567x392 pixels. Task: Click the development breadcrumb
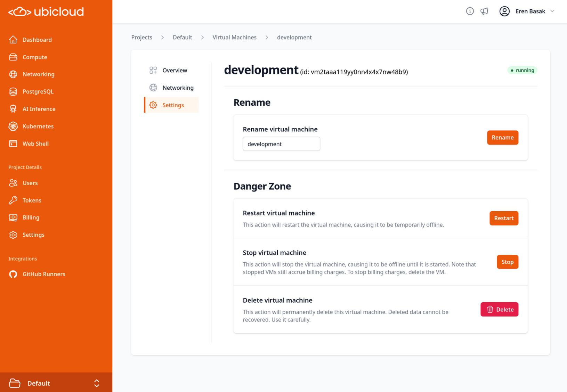(x=294, y=38)
